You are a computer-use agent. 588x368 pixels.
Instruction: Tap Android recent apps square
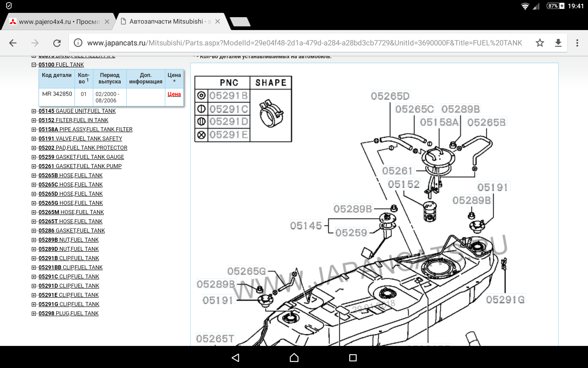pos(353,358)
